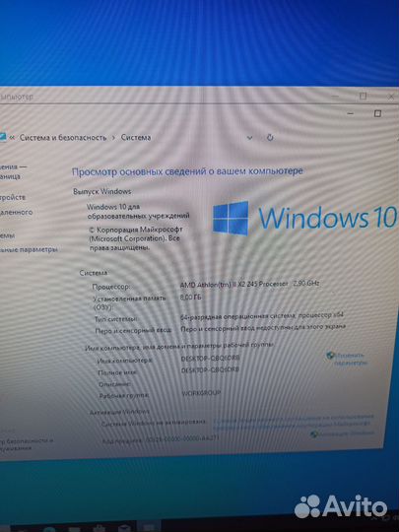Screen dimensions: 399x532
Task: Open Диспетчер устройств in the sidebar
Action: 13,197
